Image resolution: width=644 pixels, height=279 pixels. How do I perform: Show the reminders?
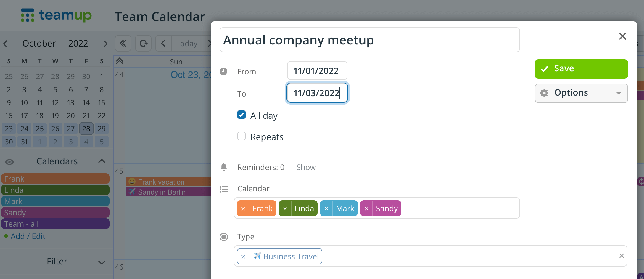(306, 167)
